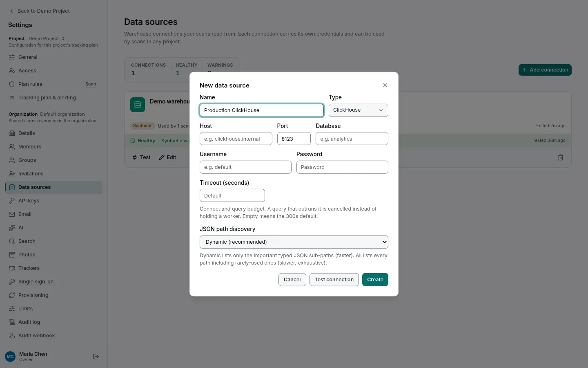Open Email settings
588x368 pixels.
(53, 214)
